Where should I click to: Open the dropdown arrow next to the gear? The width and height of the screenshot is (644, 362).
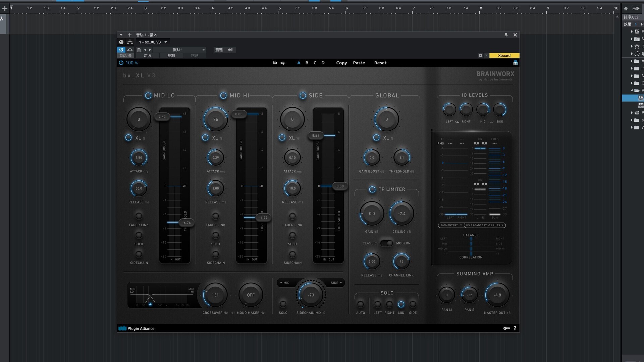486,56
